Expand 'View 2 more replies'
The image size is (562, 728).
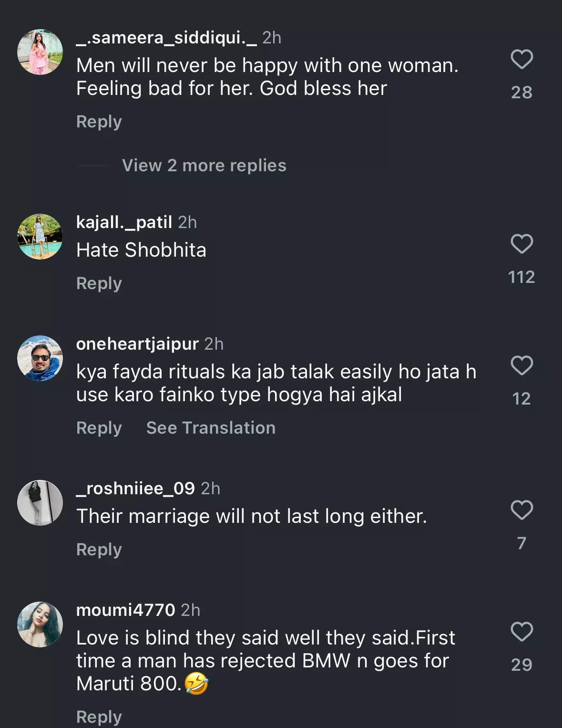(204, 166)
